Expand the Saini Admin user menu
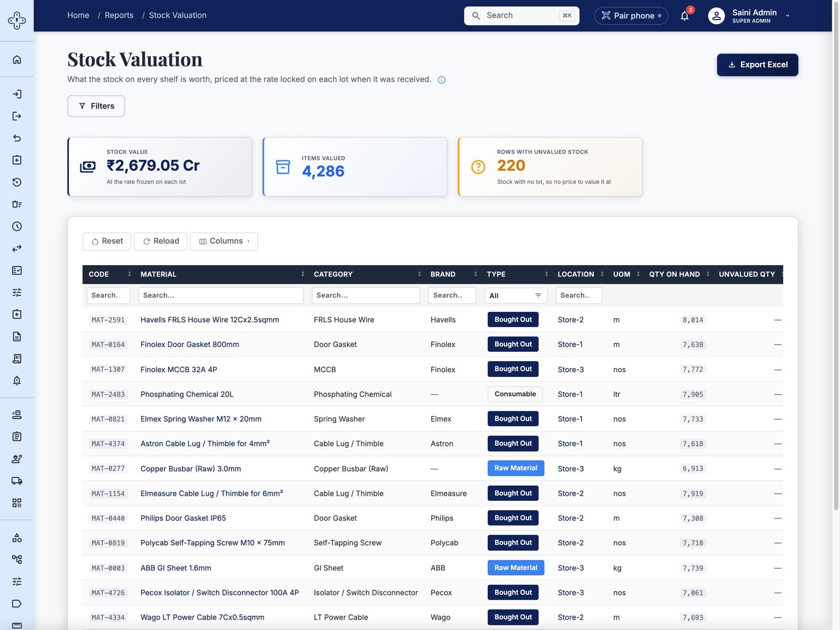 pyautogui.click(x=749, y=16)
